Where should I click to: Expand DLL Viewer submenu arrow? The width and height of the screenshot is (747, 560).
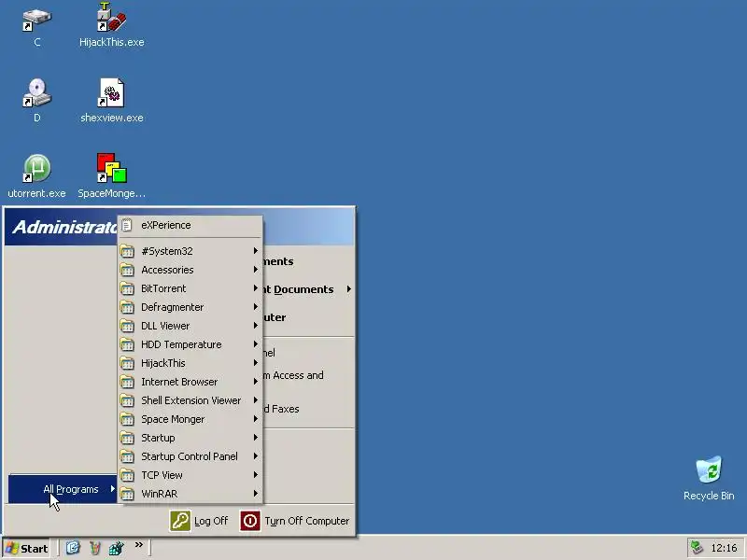point(255,326)
